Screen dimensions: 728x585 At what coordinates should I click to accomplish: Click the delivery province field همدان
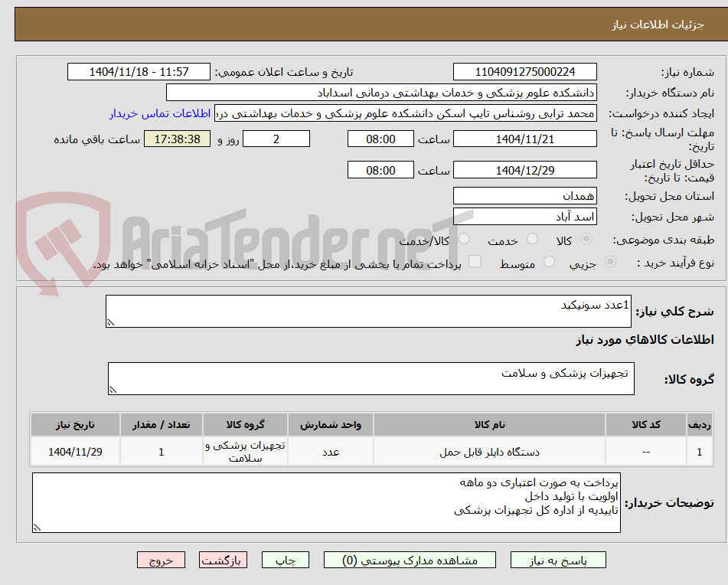click(x=524, y=196)
